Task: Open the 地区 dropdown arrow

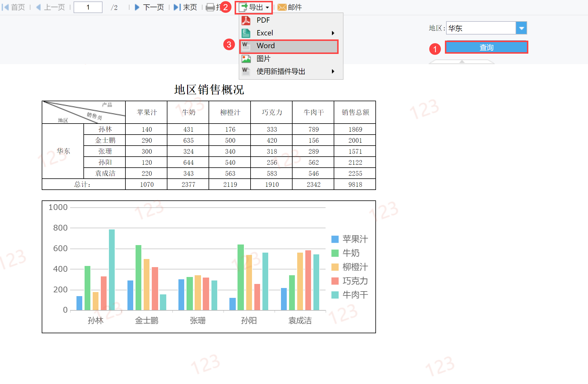Action: 521,28
